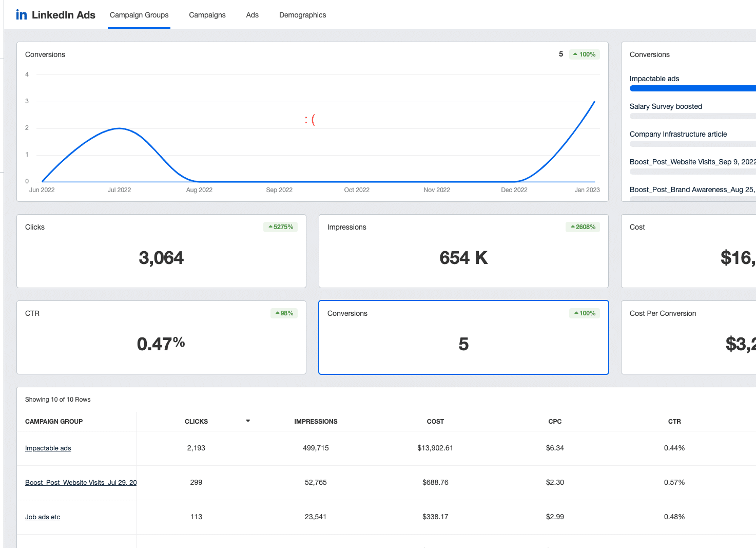756x548 pixels.
Task: Open the Demographics tab
Action: click(302, 15)
